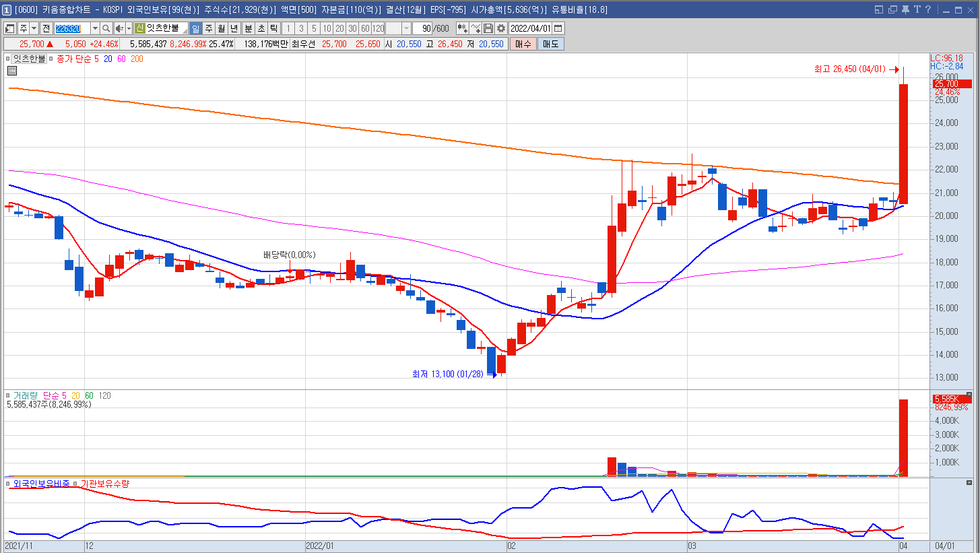
Task: Click the 배당락(0.00%) marker
Action: click(289, 255)
